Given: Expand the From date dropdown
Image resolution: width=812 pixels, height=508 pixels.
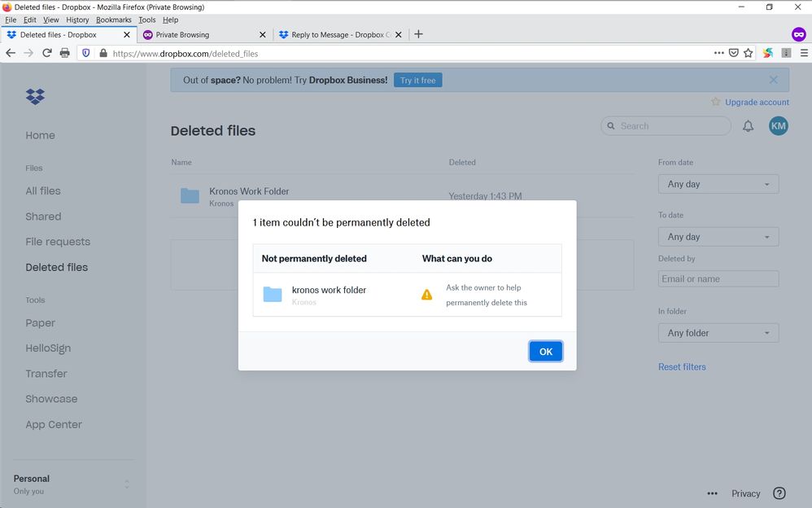Looking at the screenshot, I should point(718,184).
